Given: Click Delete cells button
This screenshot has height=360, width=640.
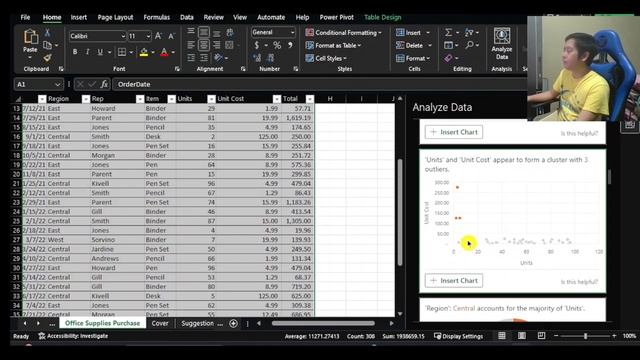Looking at the screenshot, I should (409, 45).
